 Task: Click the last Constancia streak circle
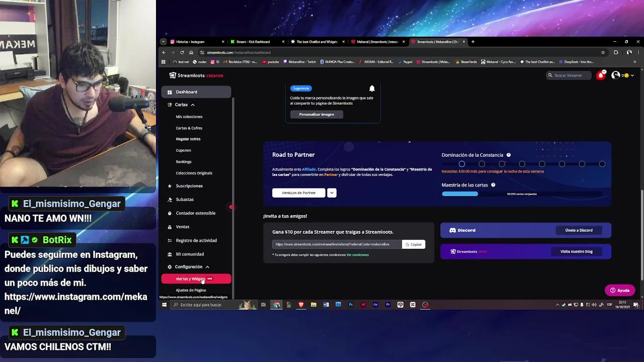tap(602, 164)
